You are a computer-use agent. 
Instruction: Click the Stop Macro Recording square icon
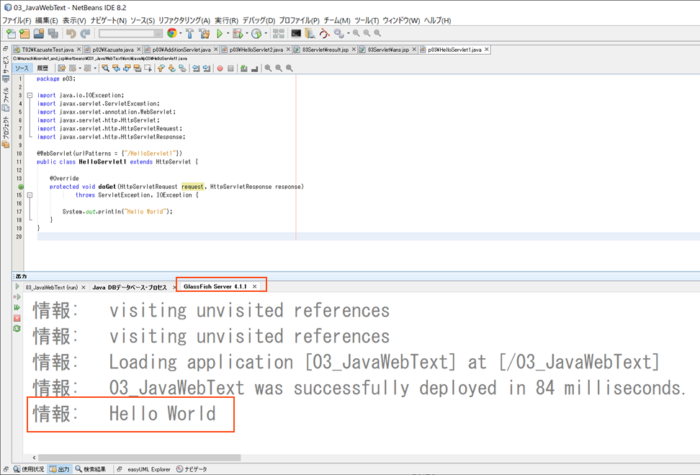(230, 68)
